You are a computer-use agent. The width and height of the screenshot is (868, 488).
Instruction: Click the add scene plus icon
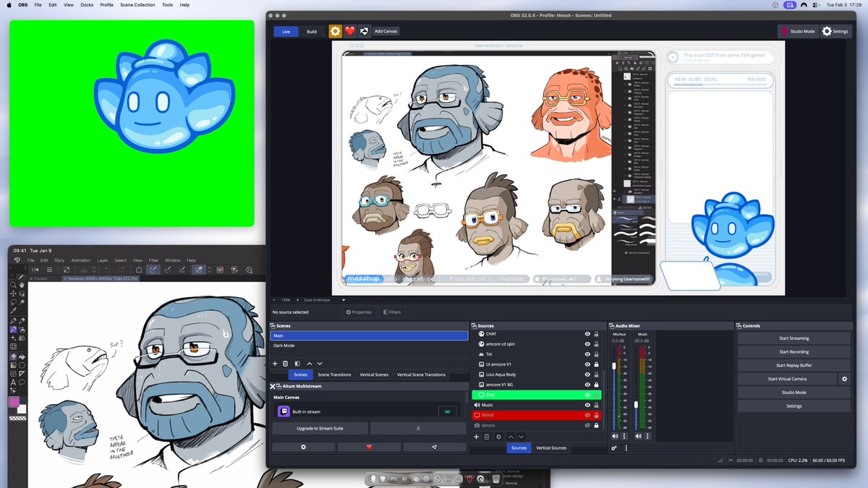coord(275,364)
